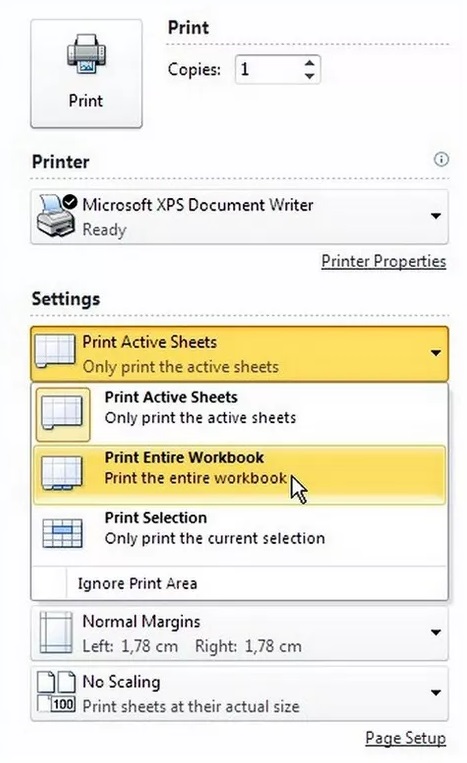Click the Print Entire Workbook sheet icon
Viewport: 467px width, 763px height.
62,472
